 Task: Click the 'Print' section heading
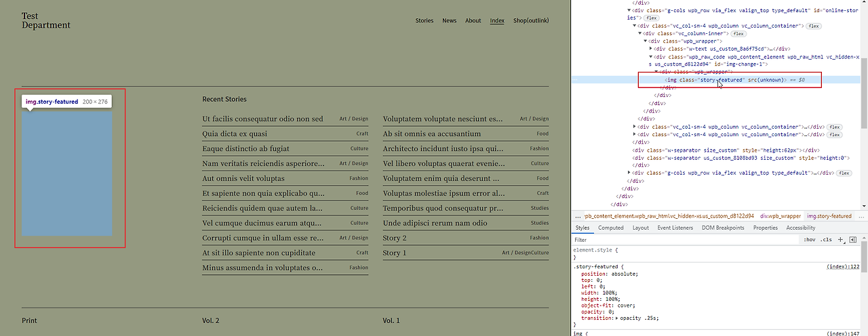(29, 320)
